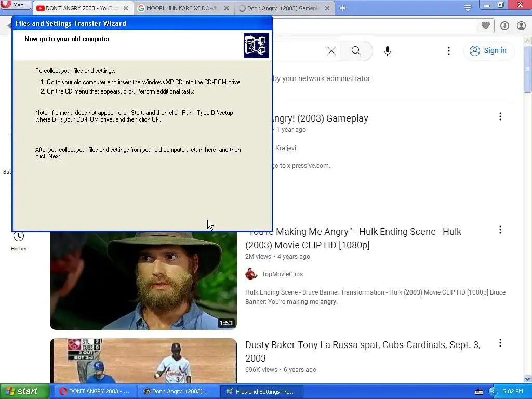Click the '696K views • 6 years ago' text
The image size is (532, 399).
coord(281,370)
